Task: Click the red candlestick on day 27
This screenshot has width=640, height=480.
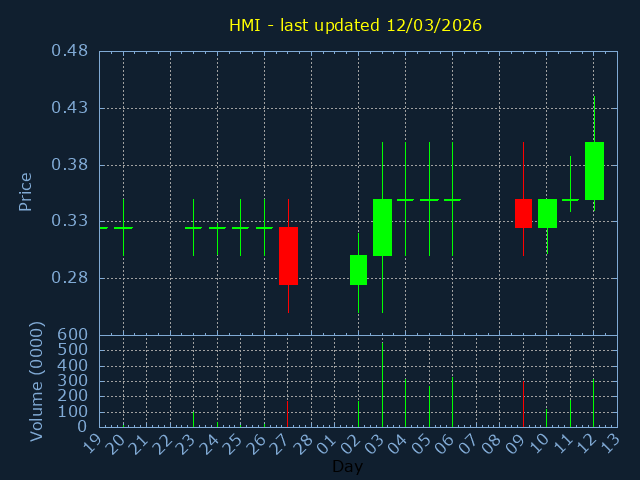Action: point(288,256)
